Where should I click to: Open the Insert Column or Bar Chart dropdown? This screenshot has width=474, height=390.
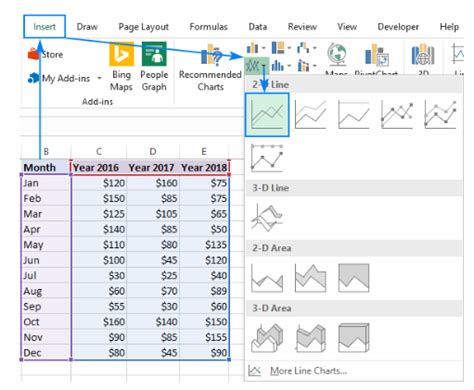point(256,48)
